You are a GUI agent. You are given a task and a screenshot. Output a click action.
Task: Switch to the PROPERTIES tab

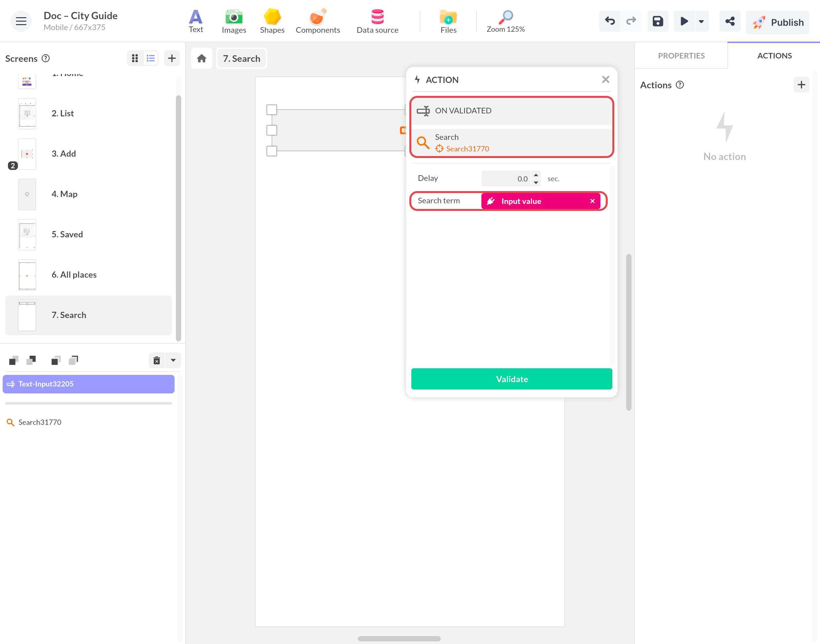coord(681,56)
